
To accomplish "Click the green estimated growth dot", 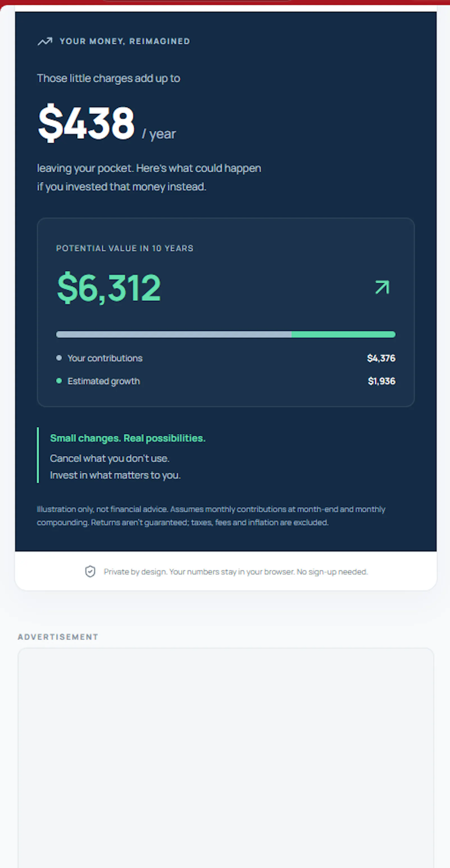I will [x=59, y=381].
